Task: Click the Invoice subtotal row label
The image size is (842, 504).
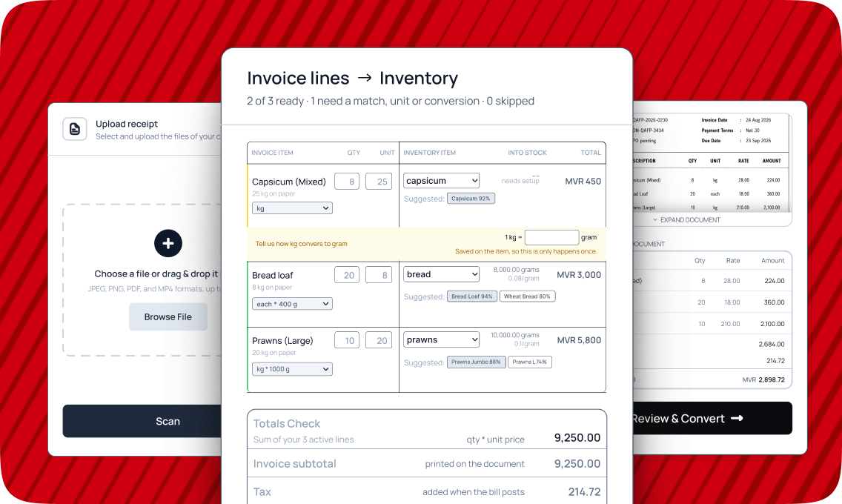Action: tap(294, 464)
